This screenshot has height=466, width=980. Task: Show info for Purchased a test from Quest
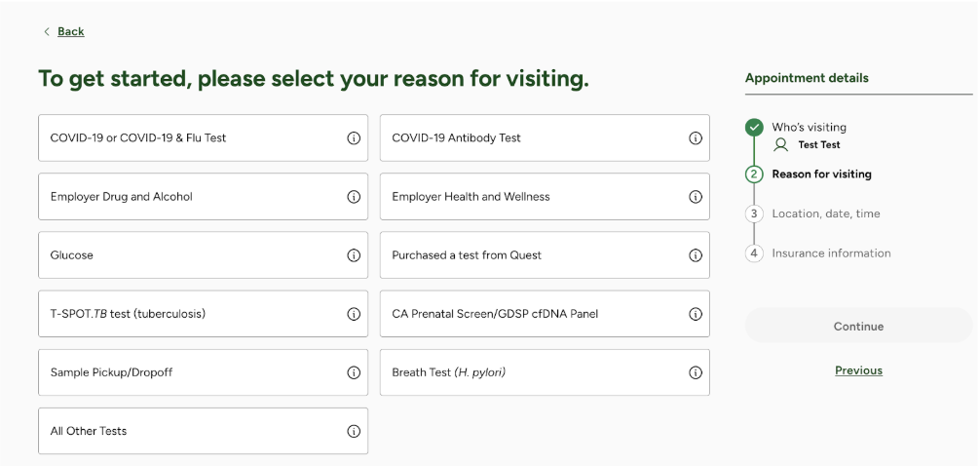pyautogui.click(x=695, y=255)
